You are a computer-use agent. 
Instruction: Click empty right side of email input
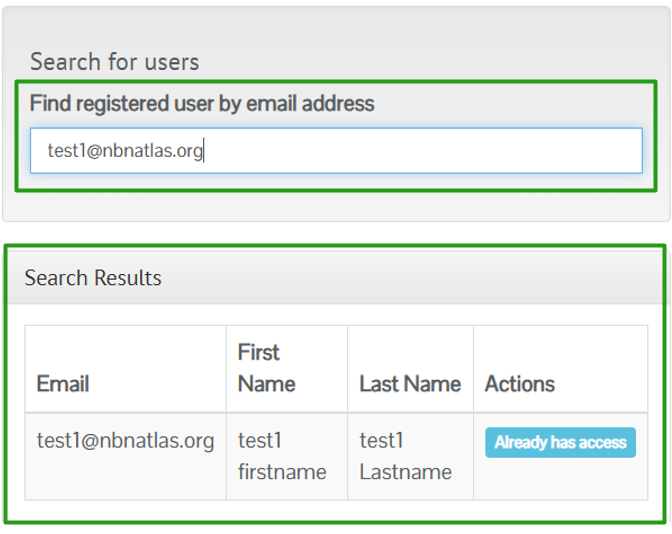pyautogui.click(x=500, y=151)
